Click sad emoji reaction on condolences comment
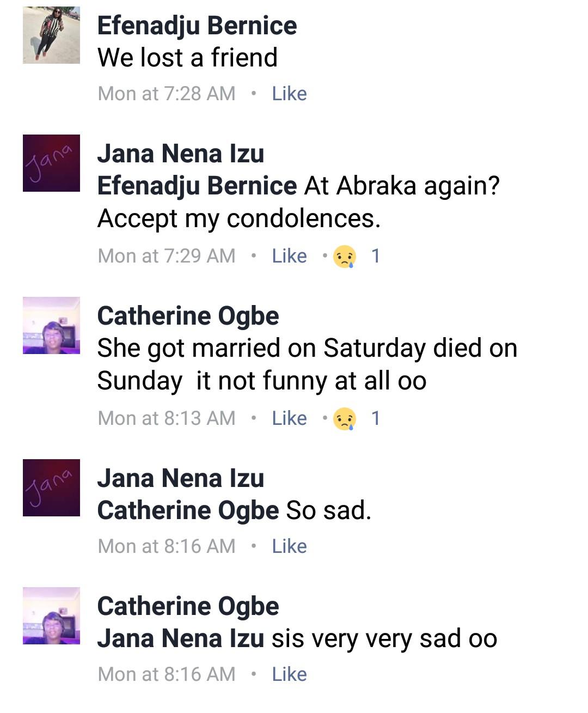The height and width of the screenshot is (713, 588). coord(345,256)
